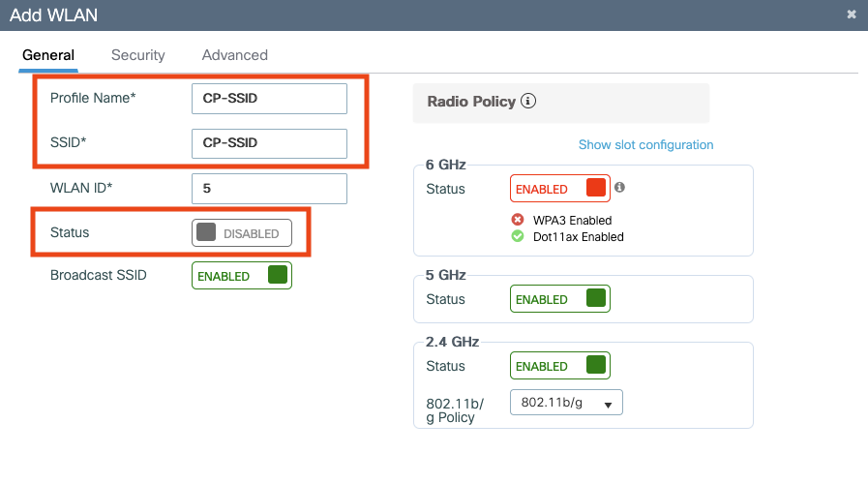Click in the Profile Name field
Screen dimensions: 868x484
[x=269, y=99]
